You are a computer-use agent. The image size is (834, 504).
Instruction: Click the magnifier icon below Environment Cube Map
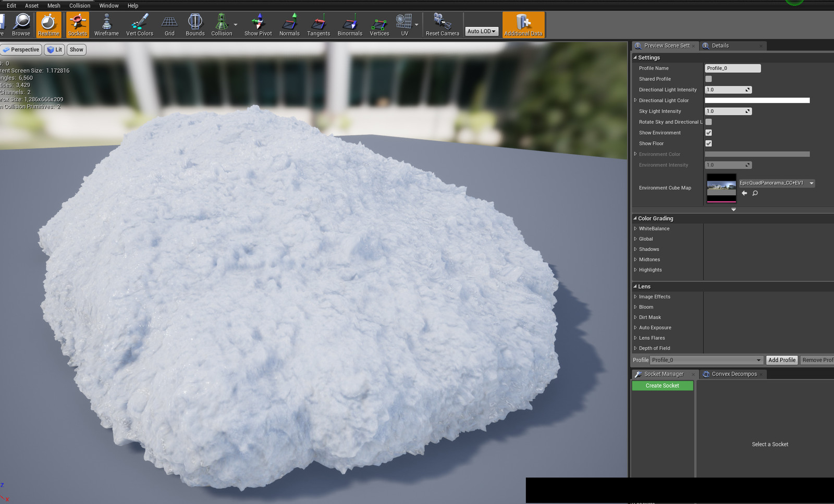[x=755, y=193]
